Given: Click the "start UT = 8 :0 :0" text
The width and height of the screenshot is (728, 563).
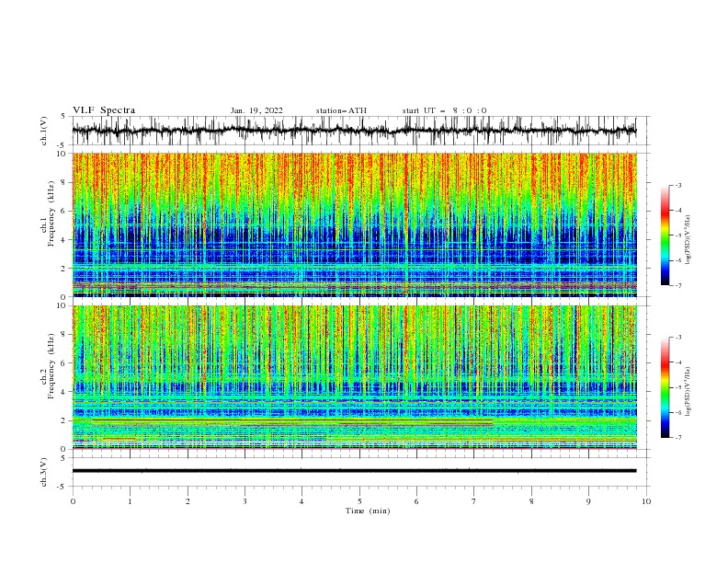Looking at the screenshot, I should point(444,110).
